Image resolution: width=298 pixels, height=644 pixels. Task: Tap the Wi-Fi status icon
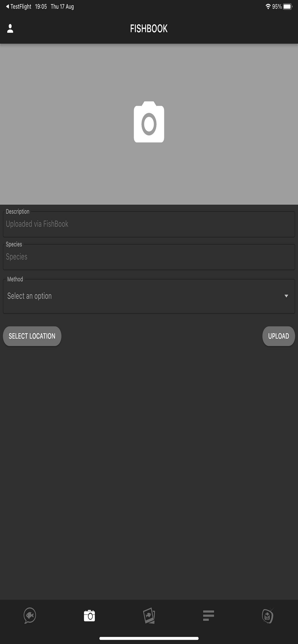pyautogui.click(x=268, y=6)
